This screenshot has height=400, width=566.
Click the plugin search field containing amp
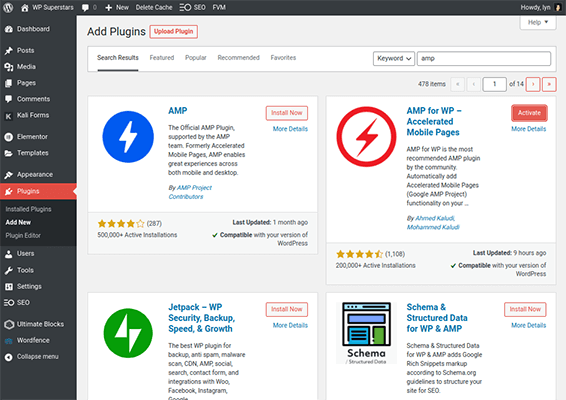[x=484, y=58]
